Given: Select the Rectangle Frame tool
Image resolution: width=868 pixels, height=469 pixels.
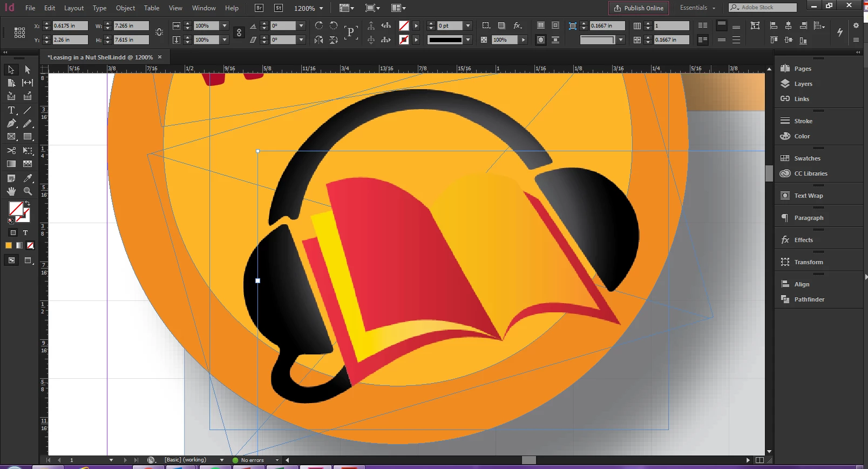Looking at the screenshot, I should 11,137.
